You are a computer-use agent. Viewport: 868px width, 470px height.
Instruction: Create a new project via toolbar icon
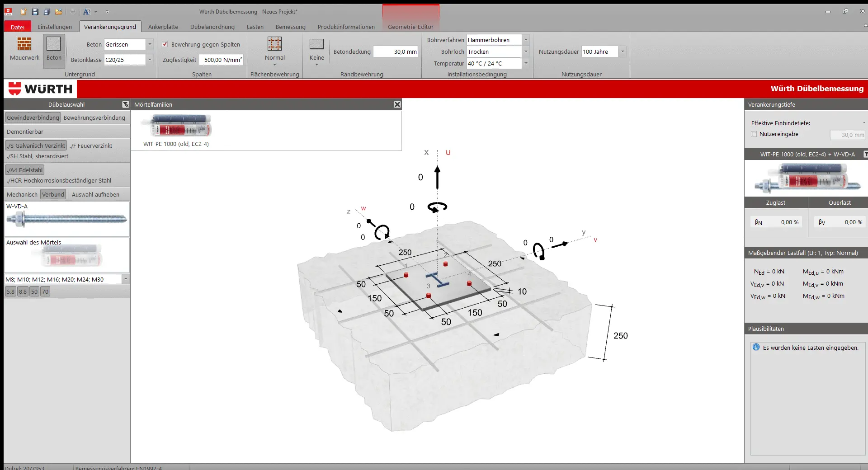coord(24,11)
